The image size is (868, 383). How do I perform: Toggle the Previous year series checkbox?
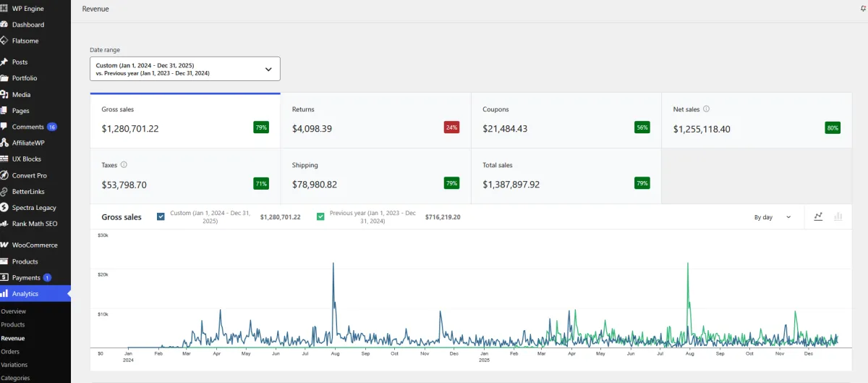(320, 216)
